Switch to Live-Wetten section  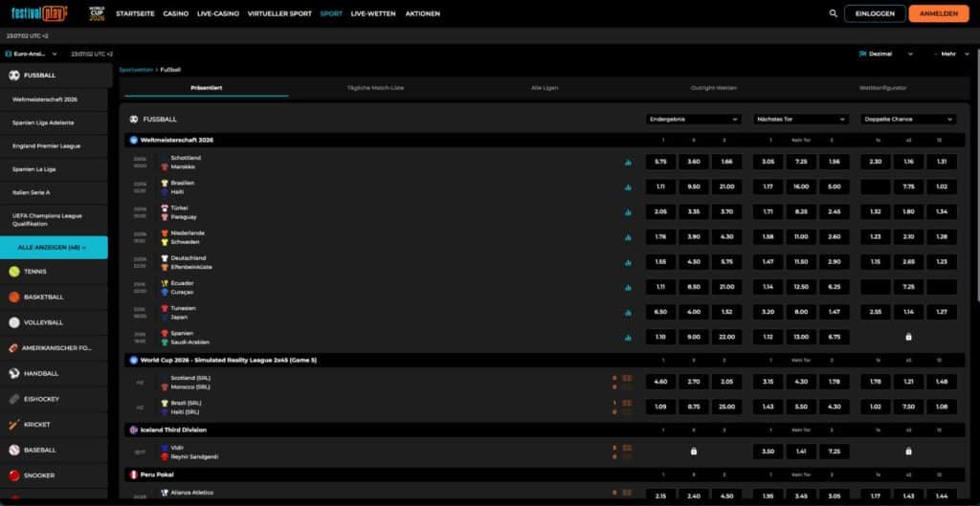pyautogui.click(x=373, y=13)
